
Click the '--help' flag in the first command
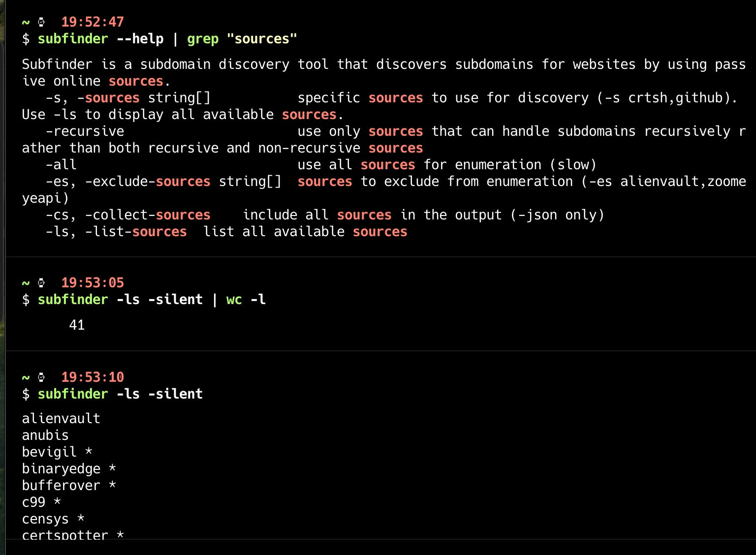[140, 38]
